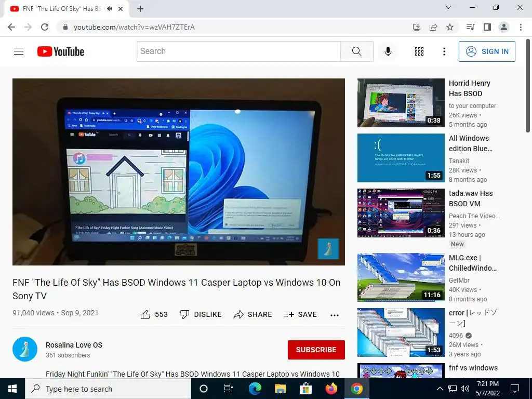The width and height of the screenshot is (532, 399).
Task: Open more actions ellipsis under video
Action: pos(334,315)
